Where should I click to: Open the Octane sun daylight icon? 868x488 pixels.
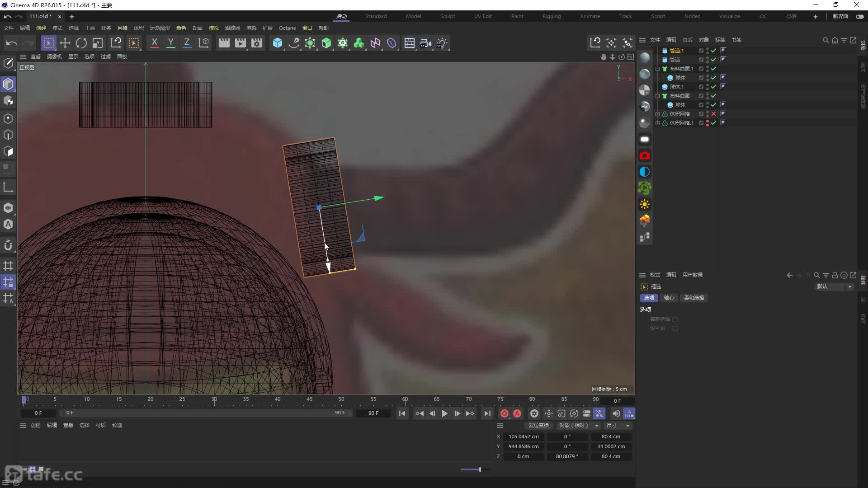645,204
